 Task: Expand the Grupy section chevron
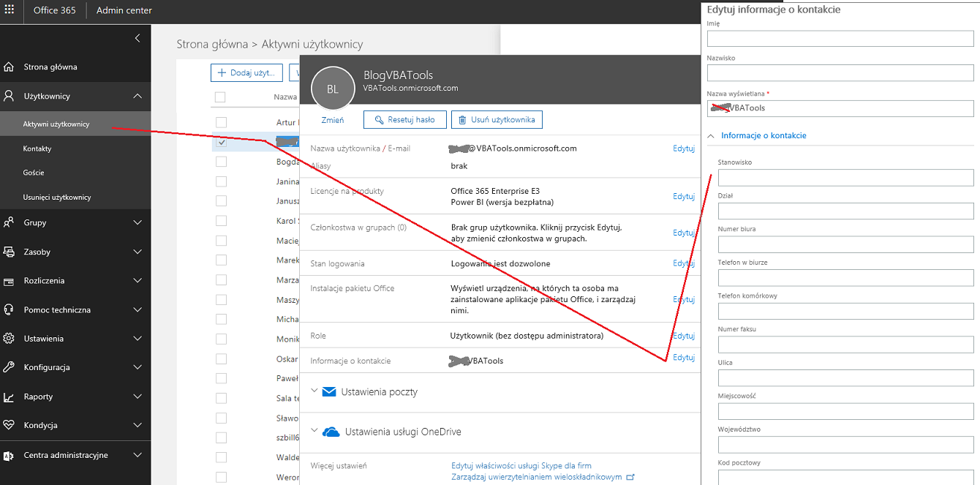(x=137, y=223)
